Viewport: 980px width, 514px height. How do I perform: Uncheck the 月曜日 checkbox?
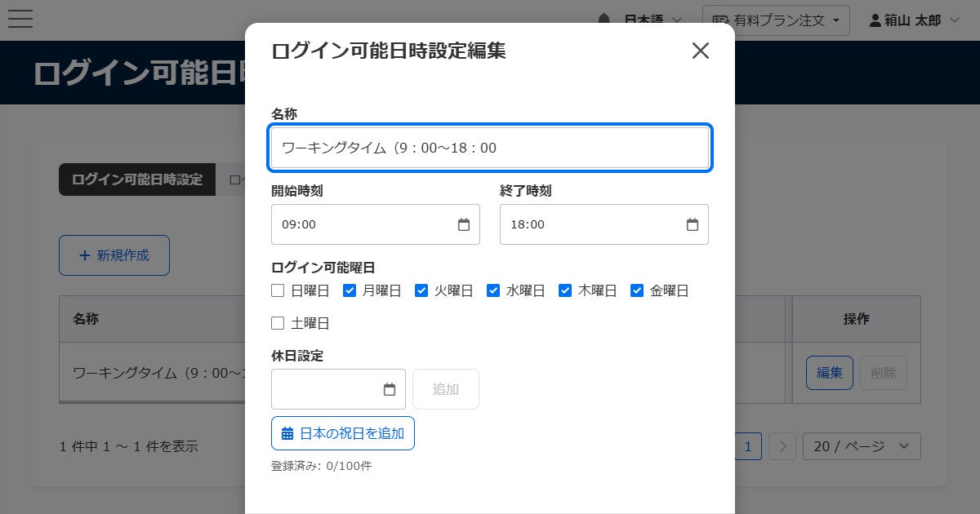tap(350, 290)
